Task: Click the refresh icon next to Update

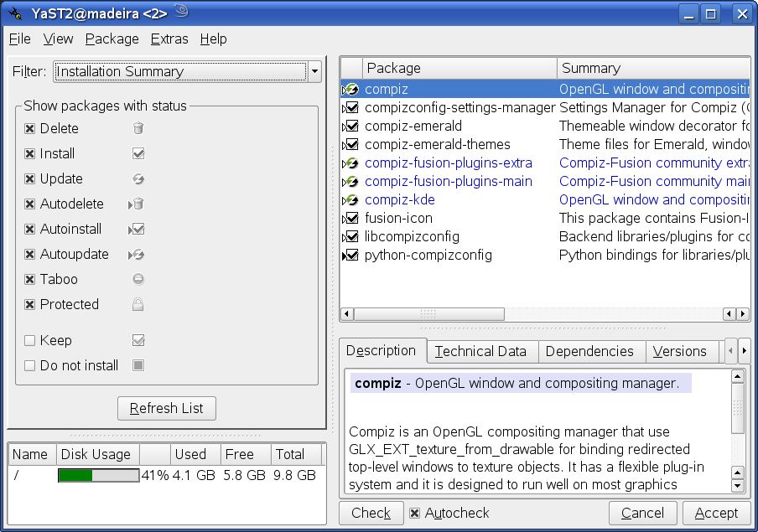Action: tap(138, 178)
